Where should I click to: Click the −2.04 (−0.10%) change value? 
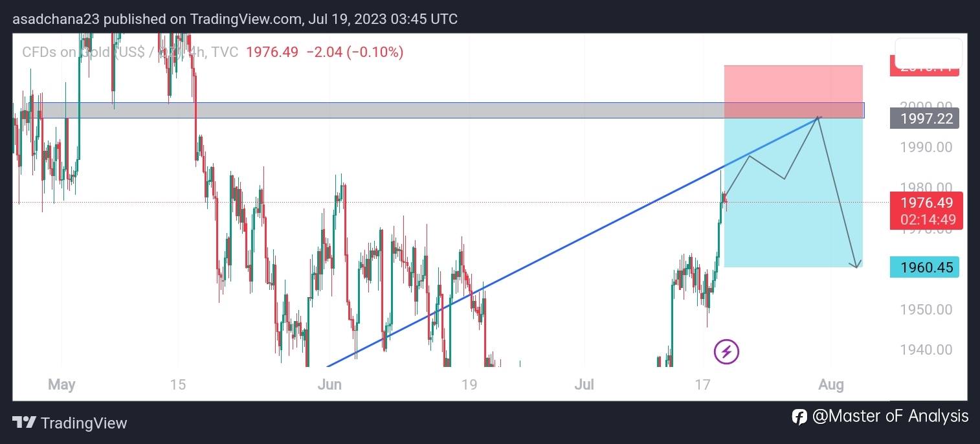pos(355,52)
